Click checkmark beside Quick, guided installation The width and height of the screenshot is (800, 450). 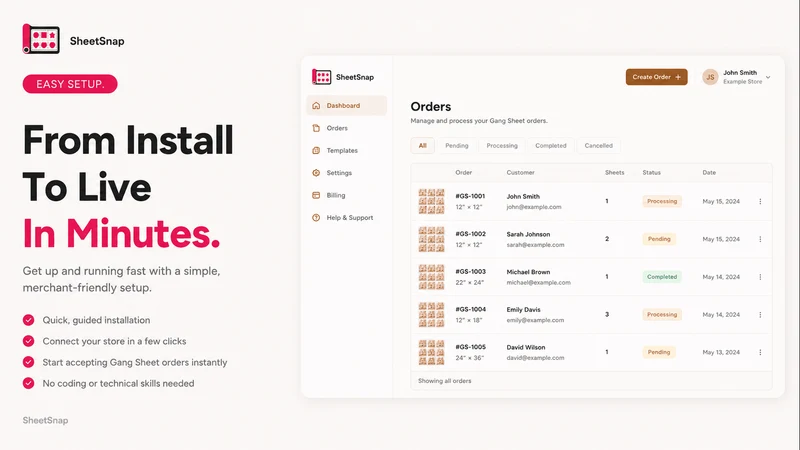pyautogui.click(x=29, y=320)
